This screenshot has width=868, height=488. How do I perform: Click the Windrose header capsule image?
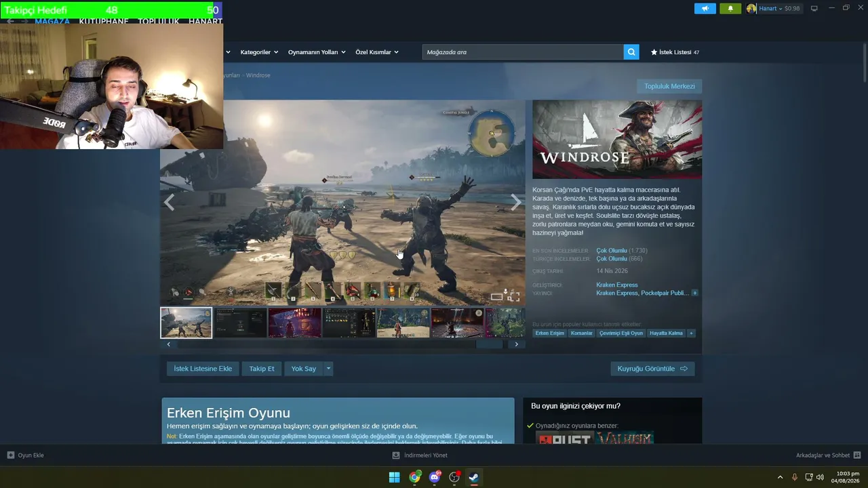pos(617,140)
